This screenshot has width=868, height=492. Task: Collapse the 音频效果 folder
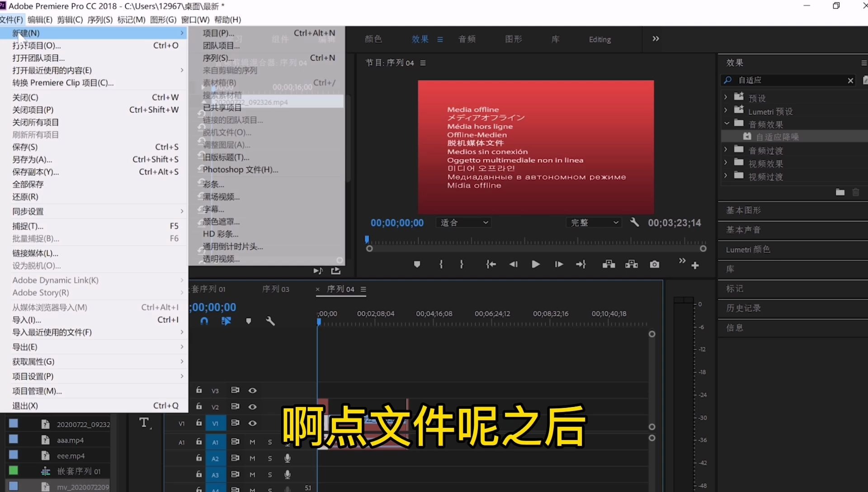tap(726, 123)
